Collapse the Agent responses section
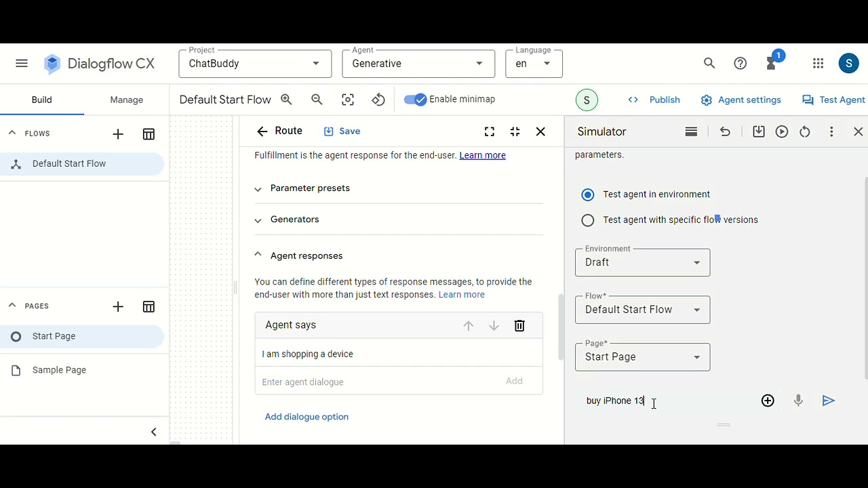 click(399, 256)
